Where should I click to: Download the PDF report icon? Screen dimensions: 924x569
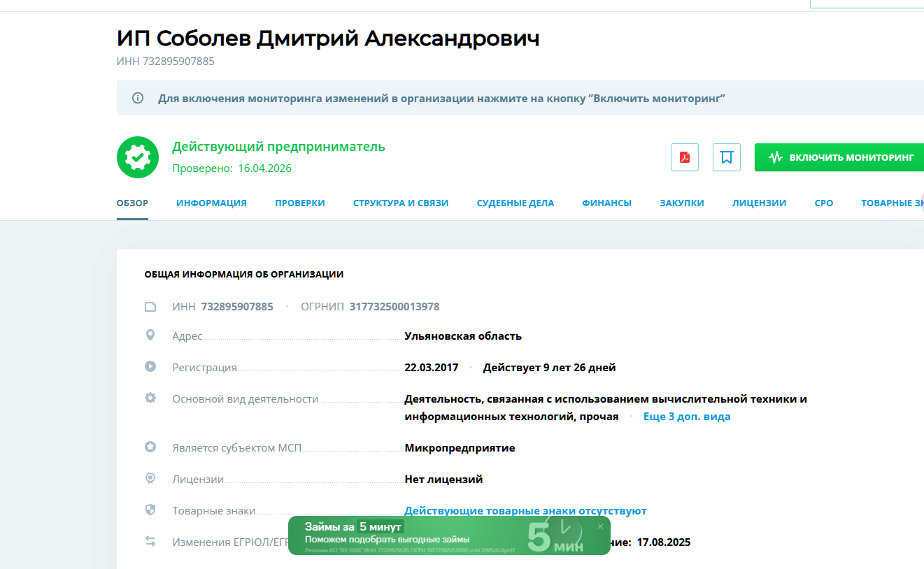point(685,157)
